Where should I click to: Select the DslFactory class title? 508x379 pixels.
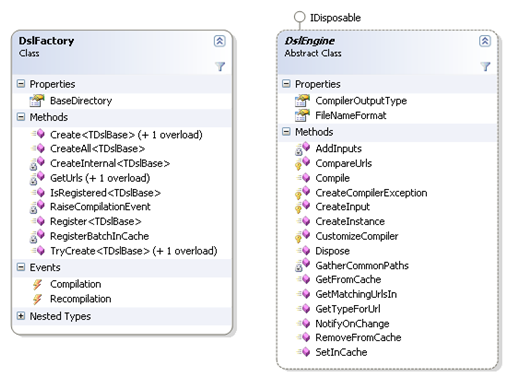coord(46,41)
